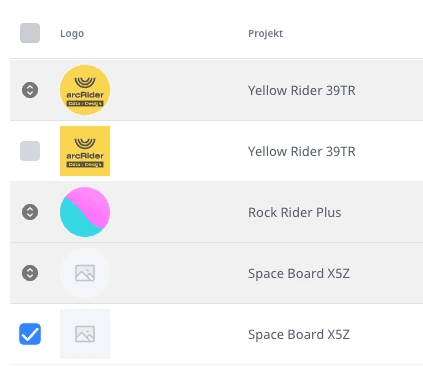The image size is (423, 366).
Task: Click the expand arrows icon on round-placeholder Space Board row
Action: pos(30,273)
